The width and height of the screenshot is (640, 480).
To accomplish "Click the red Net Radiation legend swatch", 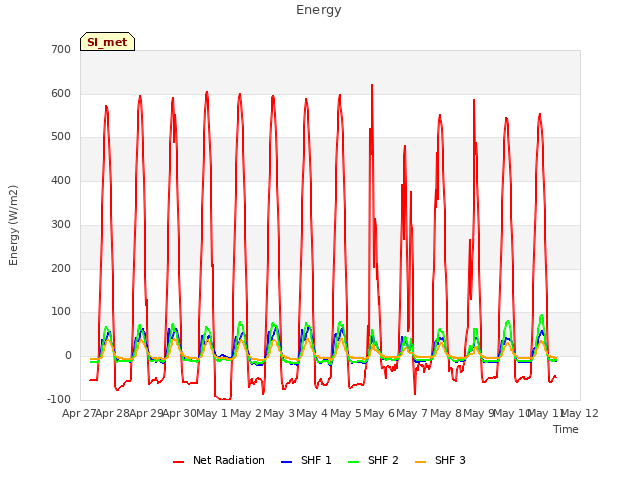I will [x=178, y=462].
